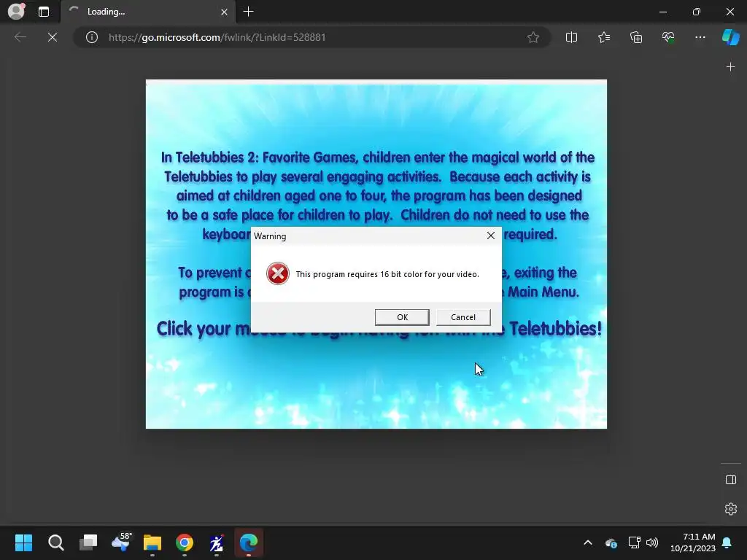
Task: Open tab actions menu
Action: point(44,12)
